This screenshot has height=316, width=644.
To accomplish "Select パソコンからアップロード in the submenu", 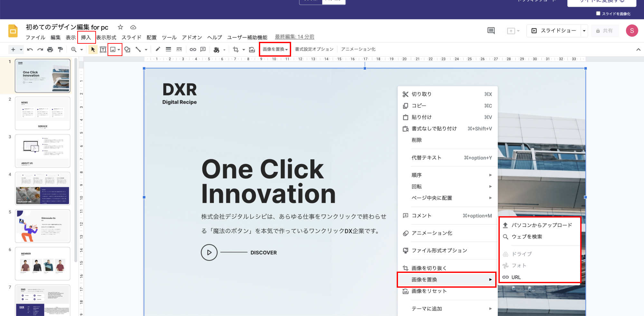I will tap(542, 225).
